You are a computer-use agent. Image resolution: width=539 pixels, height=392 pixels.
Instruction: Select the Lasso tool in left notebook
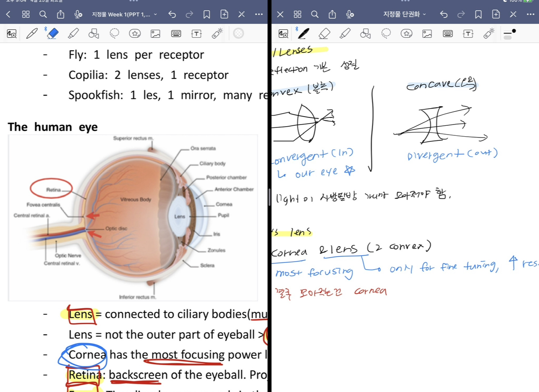click(115, 34)
